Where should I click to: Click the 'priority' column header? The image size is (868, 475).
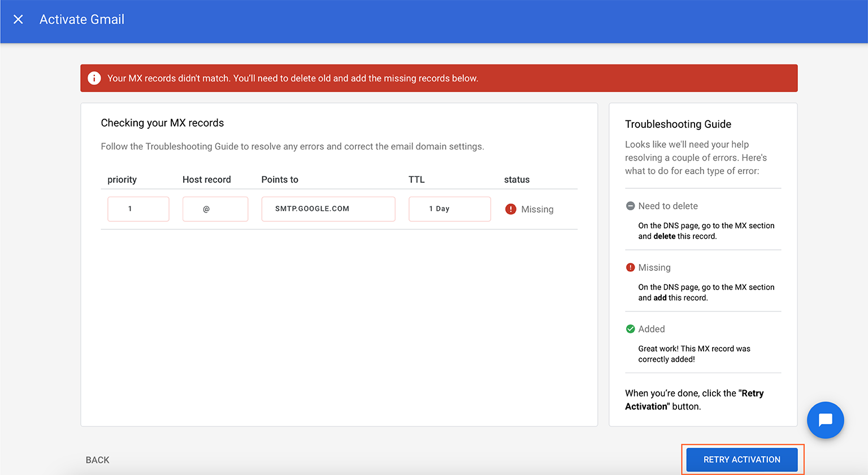coord(122,179)
